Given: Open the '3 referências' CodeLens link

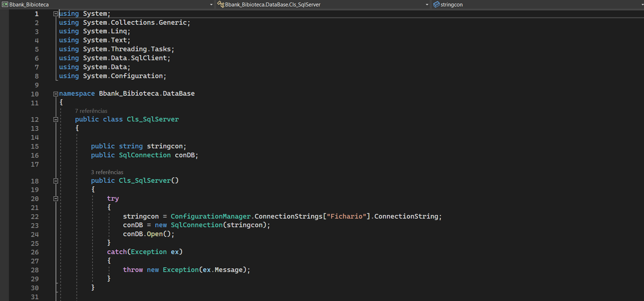Looking at the screenshot, I should (x=107, y=172).
